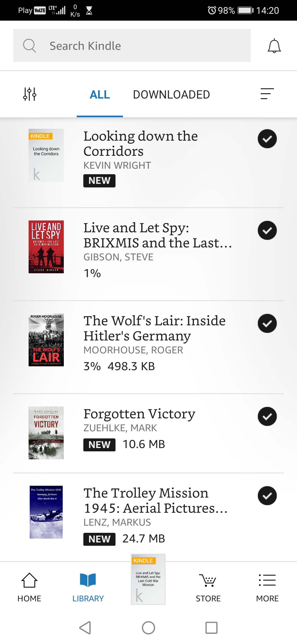Tap the search magnifier icon

(x=29, y=46)
